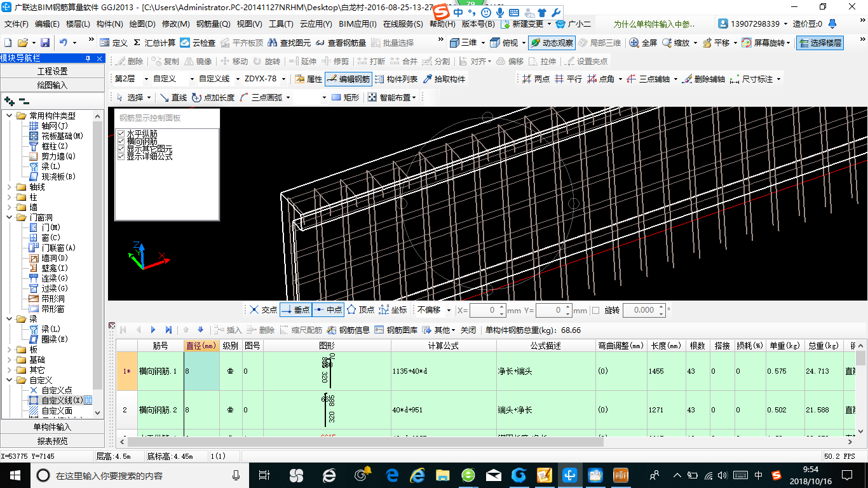868x488 pixels.
Task: Click 工程设置 panel button
Action: pyautogui.click(x=52, y=71)
